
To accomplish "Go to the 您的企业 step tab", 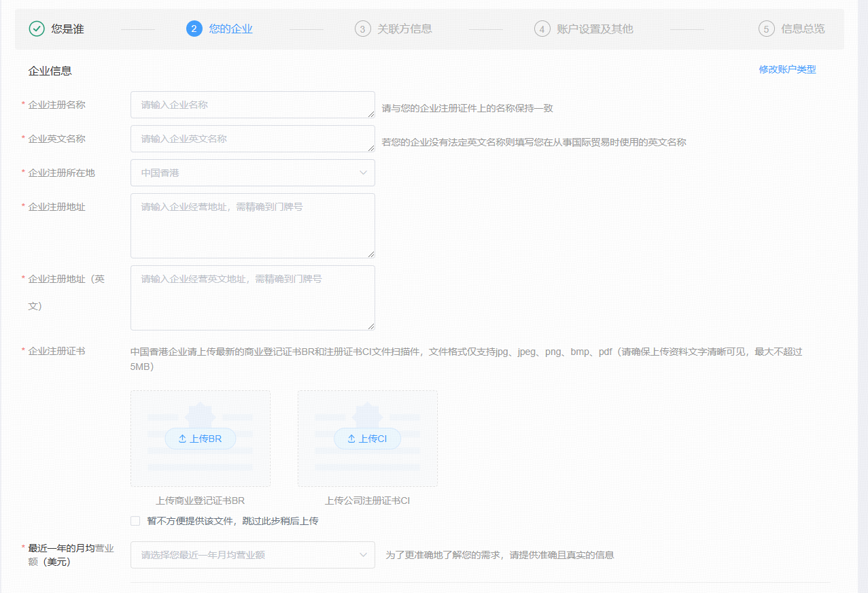I will click(x=230, y=29).
